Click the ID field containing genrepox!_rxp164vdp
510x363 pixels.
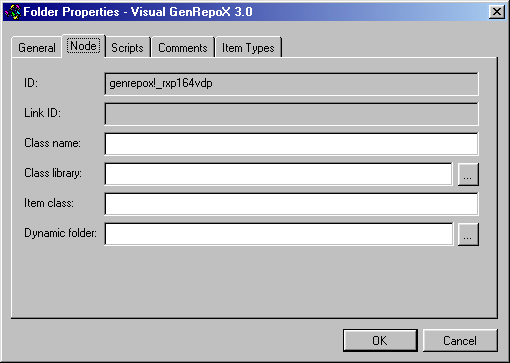pos(291,84)
